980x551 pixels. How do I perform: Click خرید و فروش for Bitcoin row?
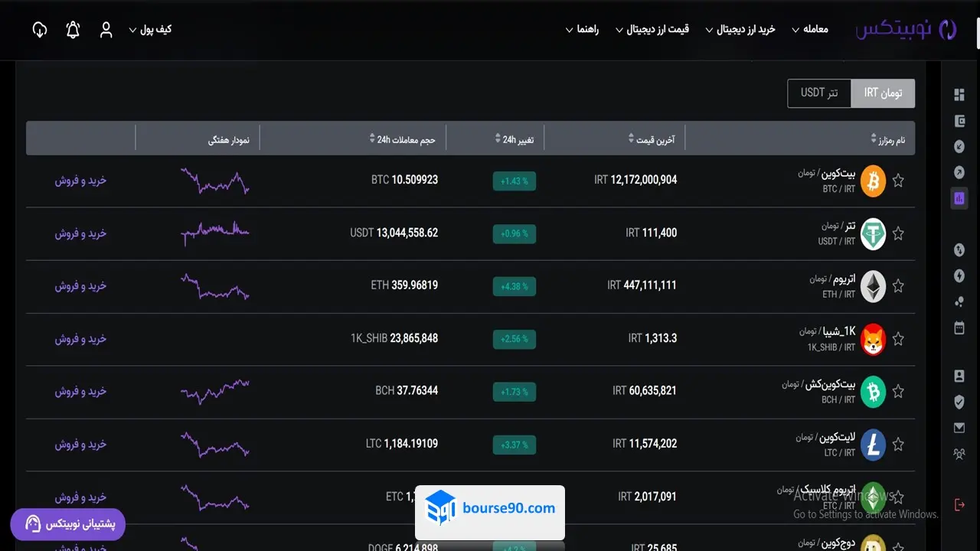click(x=80, y=181)
